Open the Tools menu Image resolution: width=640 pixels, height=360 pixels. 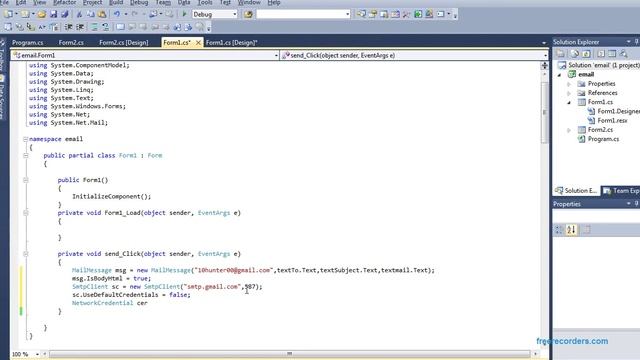click(x=204, y=2)
